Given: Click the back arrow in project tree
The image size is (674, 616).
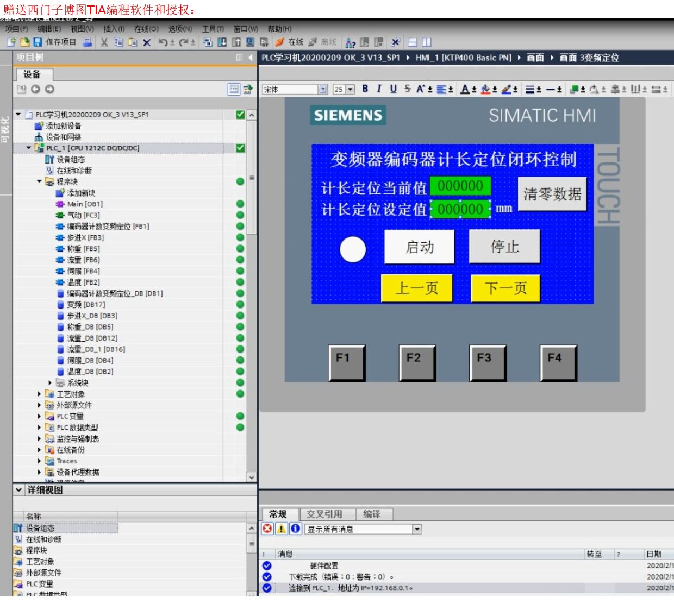Looking at the screenshot, I should pyautogui.click(x=35, y=89).
